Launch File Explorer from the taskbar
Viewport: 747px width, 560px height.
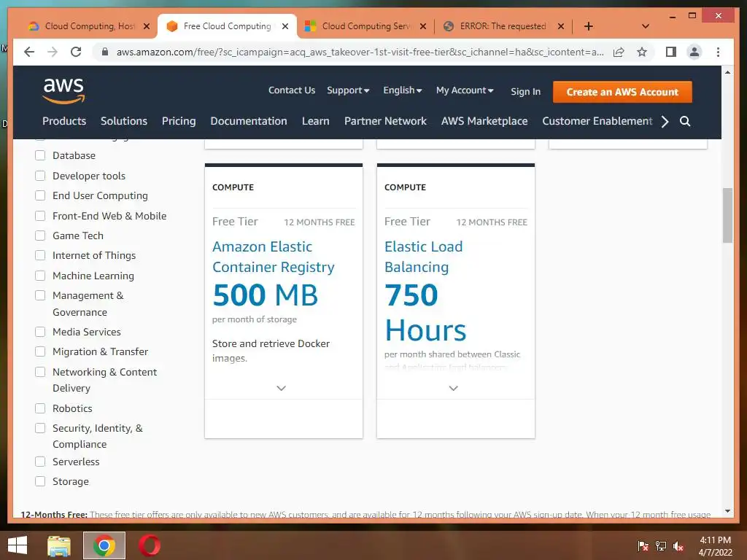59,545
